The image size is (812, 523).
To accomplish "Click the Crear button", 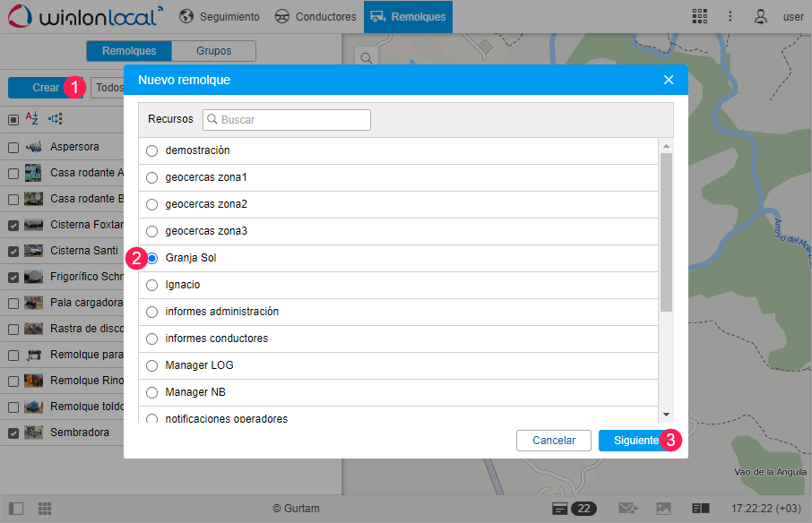I will (46, 88).
